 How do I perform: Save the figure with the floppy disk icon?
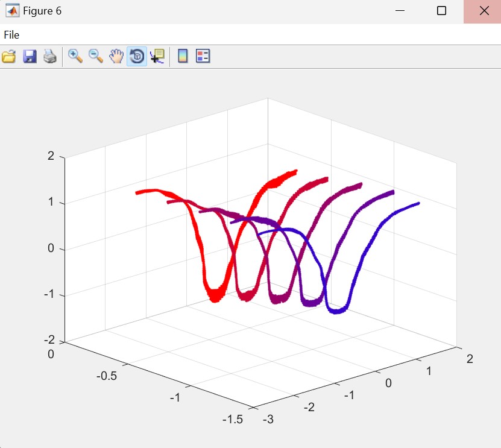tap(30, 57)
